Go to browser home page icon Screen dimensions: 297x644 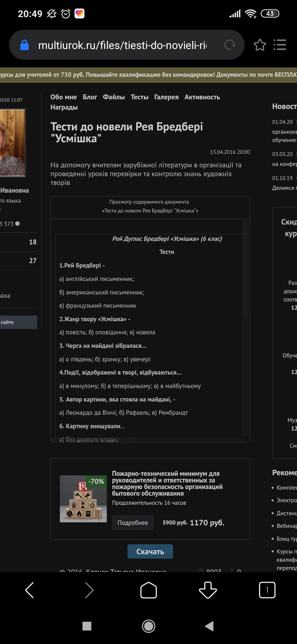point(148,590)
